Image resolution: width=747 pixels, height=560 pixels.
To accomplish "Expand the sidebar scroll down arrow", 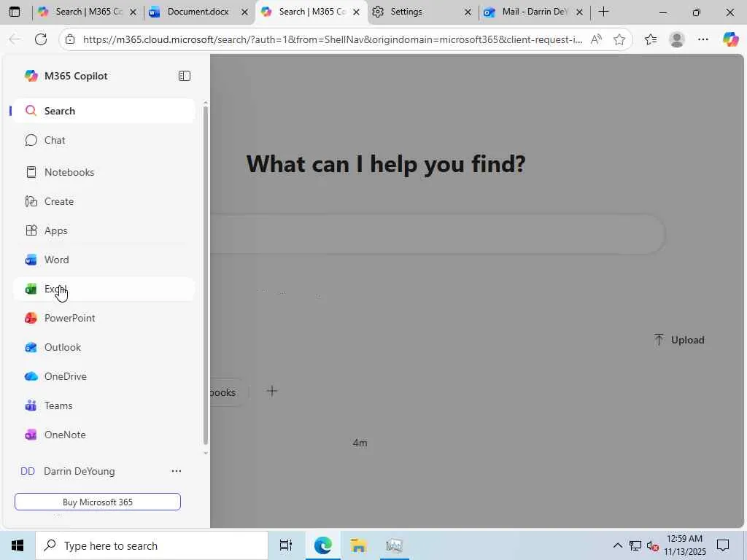I will (206, 453).
